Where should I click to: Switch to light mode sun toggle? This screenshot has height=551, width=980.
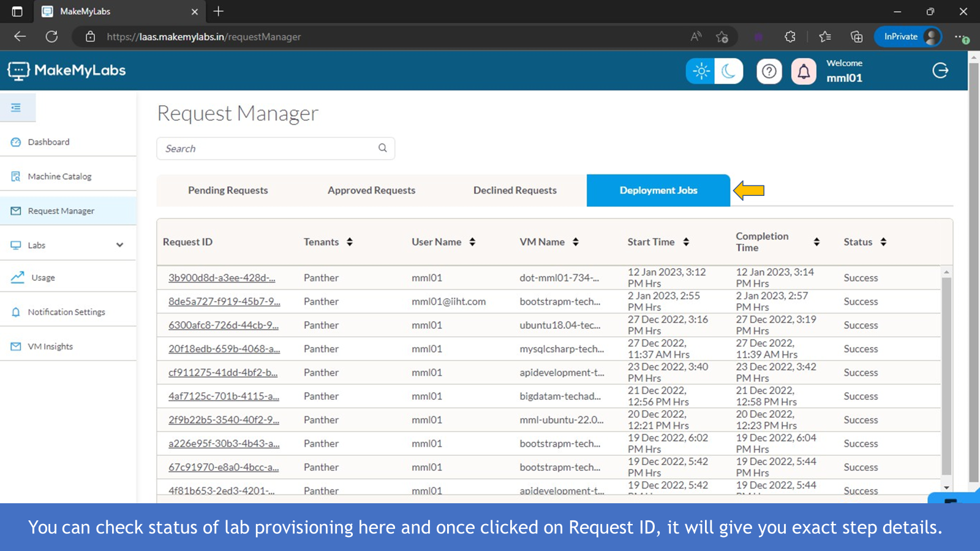701,72
